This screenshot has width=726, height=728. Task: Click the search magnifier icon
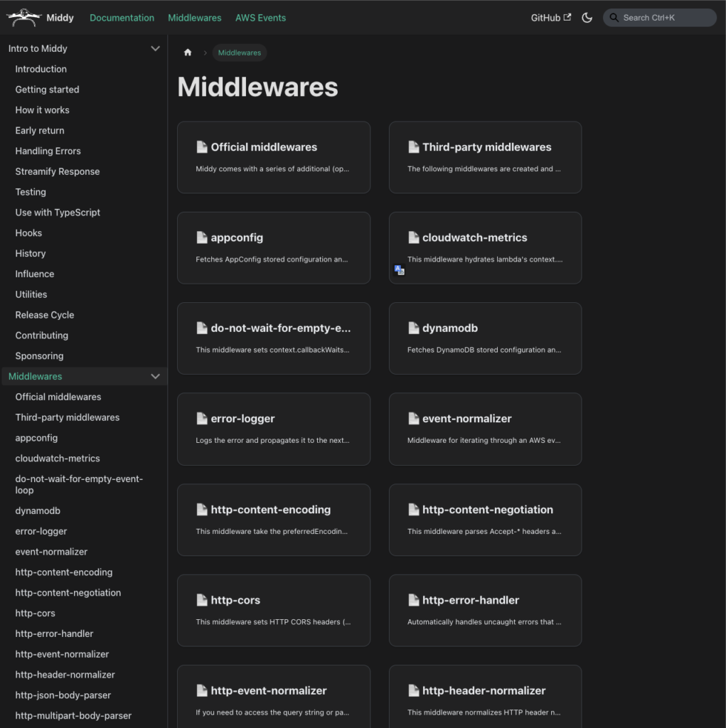pyautogui.click(x=614, y=18)
